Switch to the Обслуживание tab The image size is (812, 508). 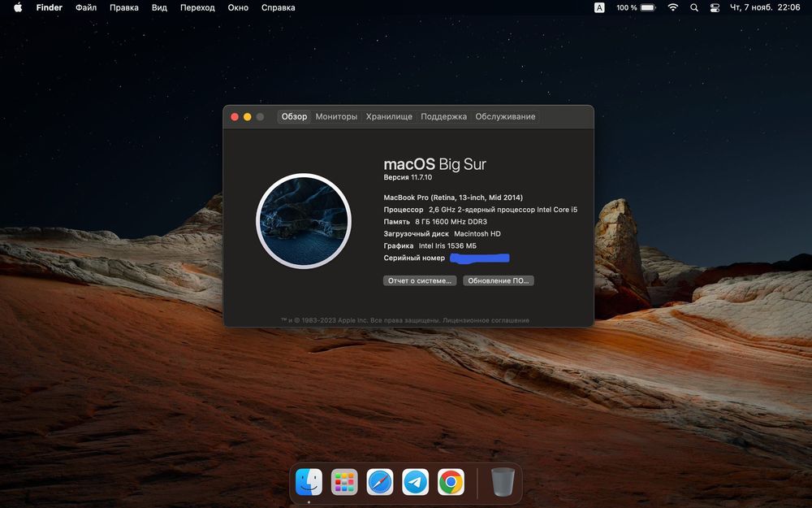(x=505, y=116)
